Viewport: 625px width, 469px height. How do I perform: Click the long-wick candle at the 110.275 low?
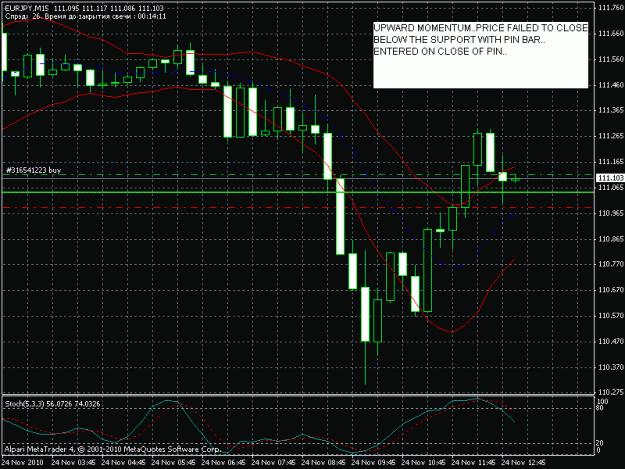pos(365,315)
